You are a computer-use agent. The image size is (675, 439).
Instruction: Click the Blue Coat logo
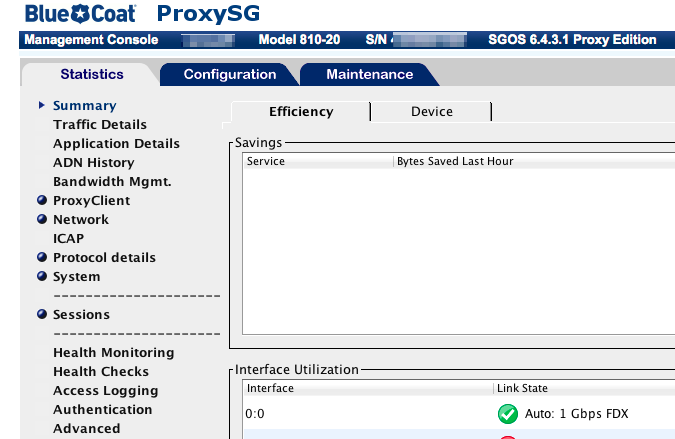[x=81, y=13]
